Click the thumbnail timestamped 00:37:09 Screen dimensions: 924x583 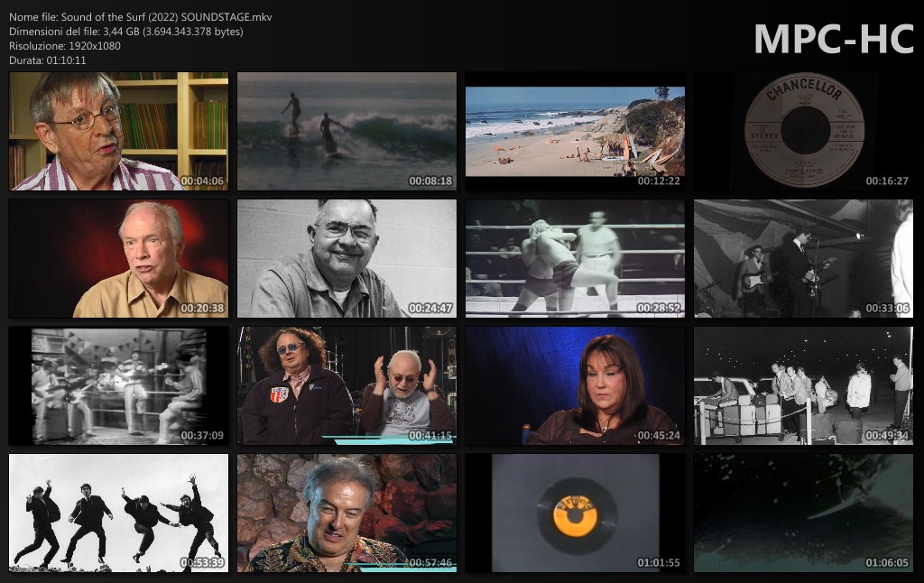[x=118, y=386]
